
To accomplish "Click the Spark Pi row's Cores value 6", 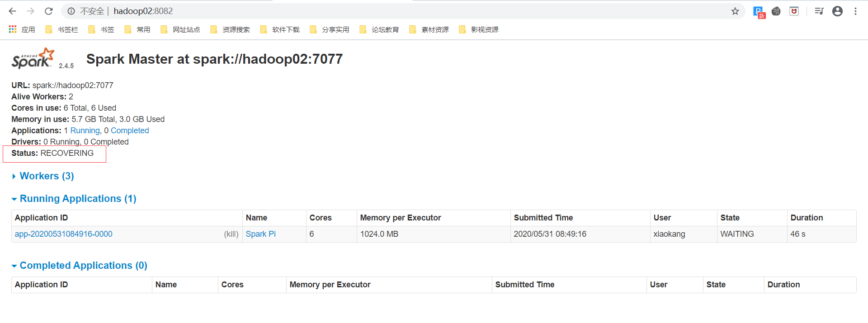I will [311, 234].
